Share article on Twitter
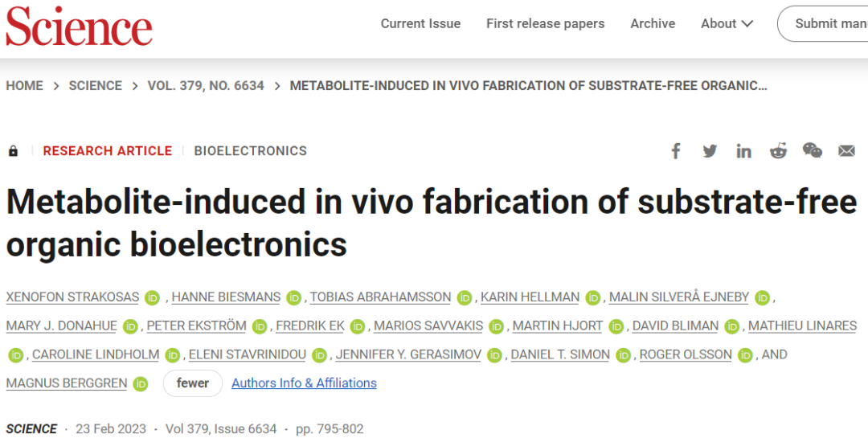This screenshot has width=868, height=438. coord(709,150)
